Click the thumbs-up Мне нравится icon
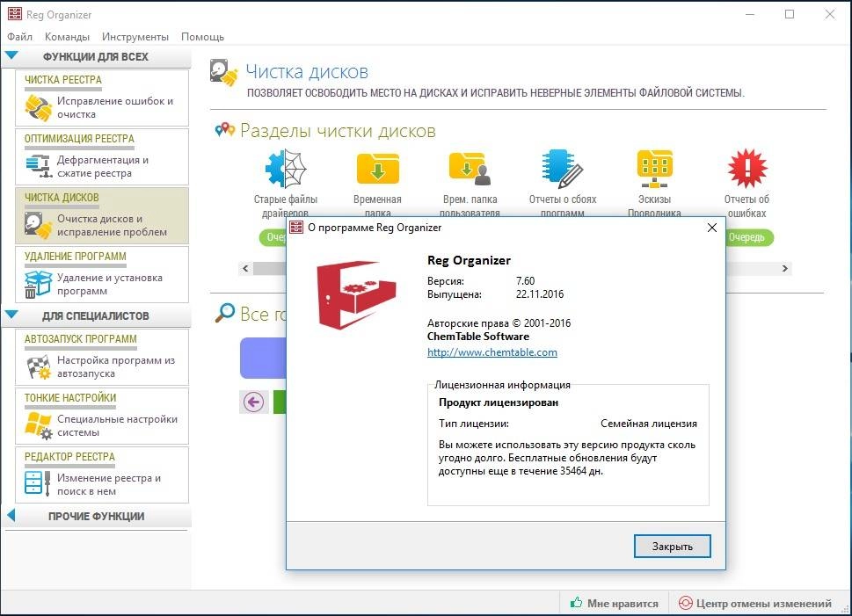 pos(576,603)
